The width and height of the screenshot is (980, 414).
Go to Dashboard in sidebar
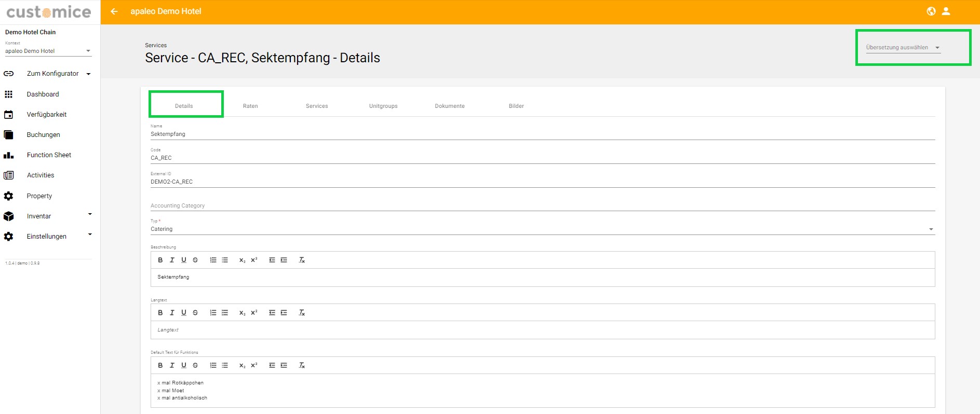(43, 94)
